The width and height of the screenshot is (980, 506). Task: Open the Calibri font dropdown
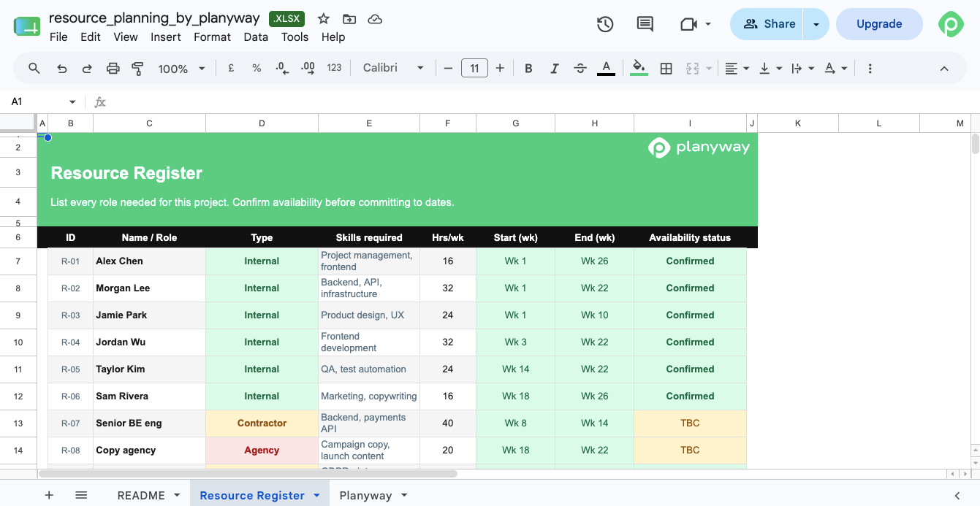click(x=393, y=68)
